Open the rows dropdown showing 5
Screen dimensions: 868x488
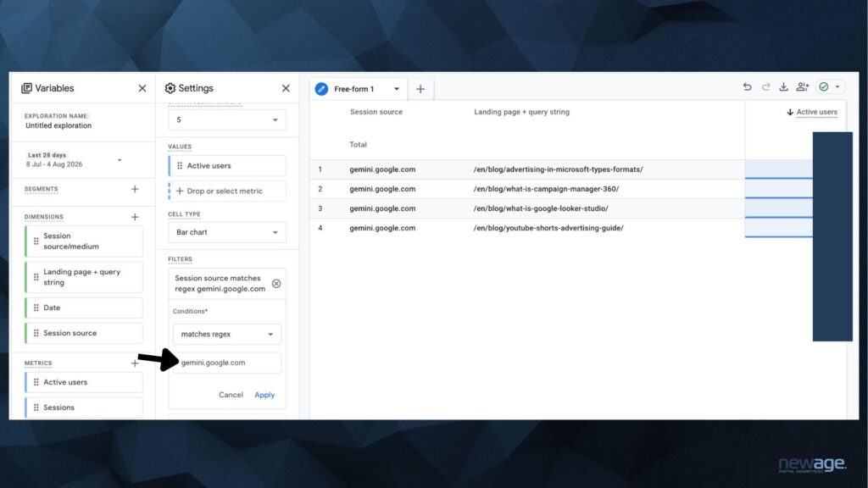pyautogui.click(x=227, y=120)
